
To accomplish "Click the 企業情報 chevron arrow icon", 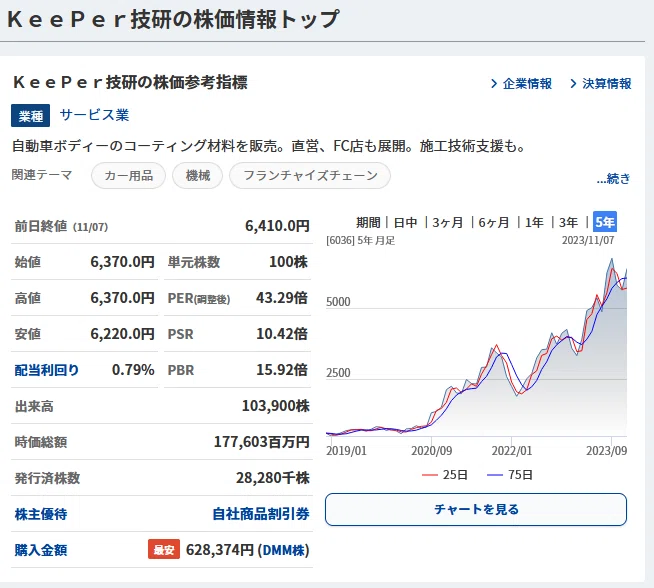I will pyautogui.click(x=494, y=84).
